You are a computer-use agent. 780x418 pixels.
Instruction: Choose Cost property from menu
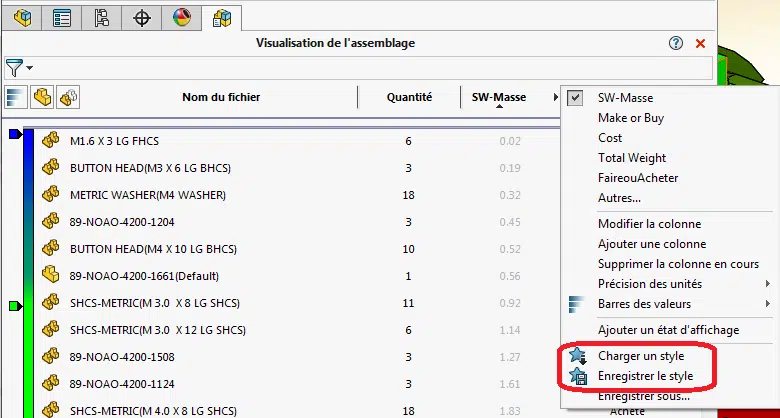610,138
